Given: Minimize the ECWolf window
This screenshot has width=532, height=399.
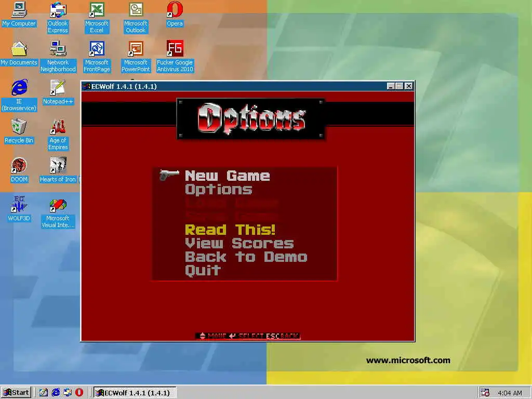Looking at the screenshot, I should [391, 86].
